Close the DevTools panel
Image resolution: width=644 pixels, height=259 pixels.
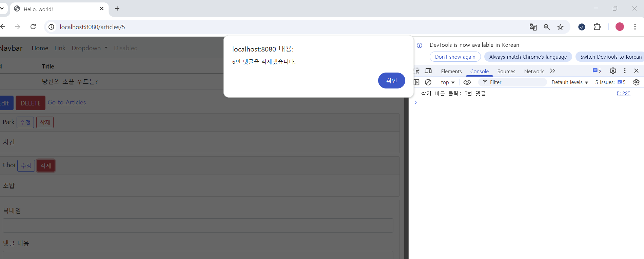click(636, 71)
